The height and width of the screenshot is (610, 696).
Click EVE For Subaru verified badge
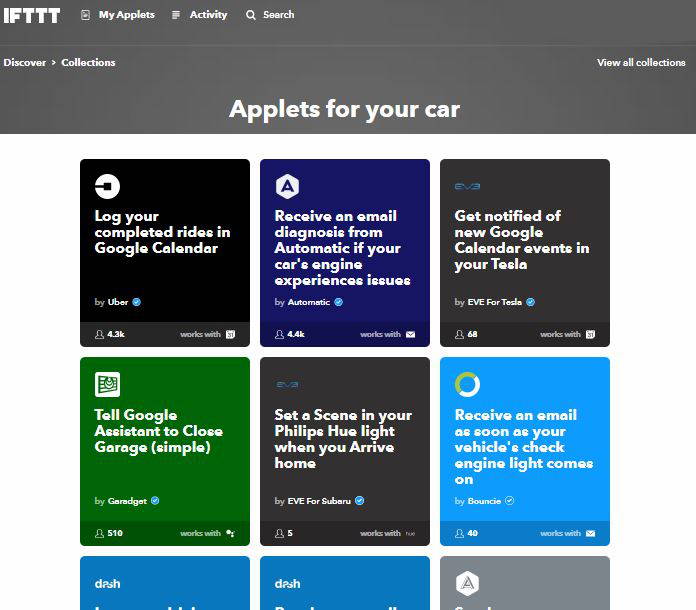pos(360,501)
